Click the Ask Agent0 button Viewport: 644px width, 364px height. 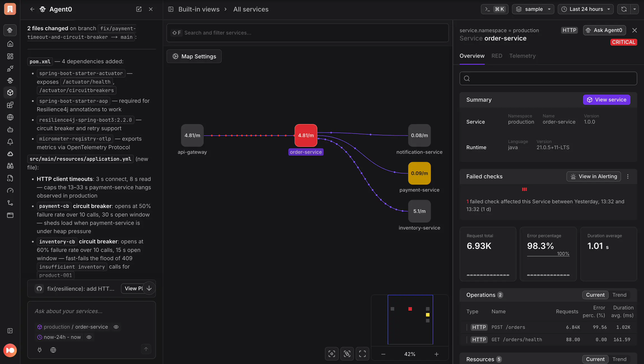click(x=604, y=30)
